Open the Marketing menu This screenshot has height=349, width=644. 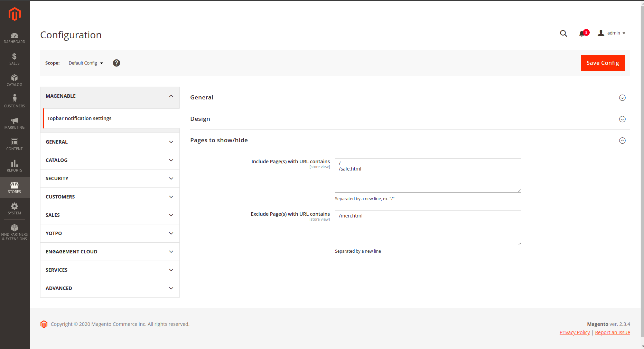15,123
